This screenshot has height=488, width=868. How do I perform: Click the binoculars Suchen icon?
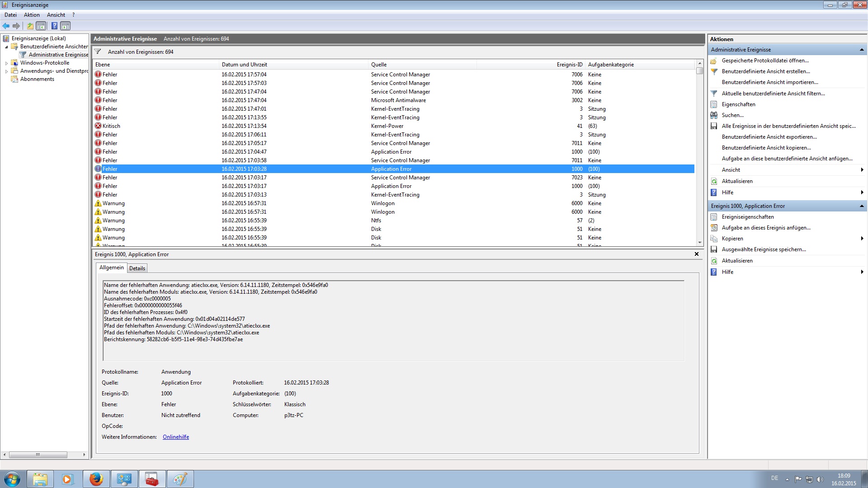[x=714, y=115]
